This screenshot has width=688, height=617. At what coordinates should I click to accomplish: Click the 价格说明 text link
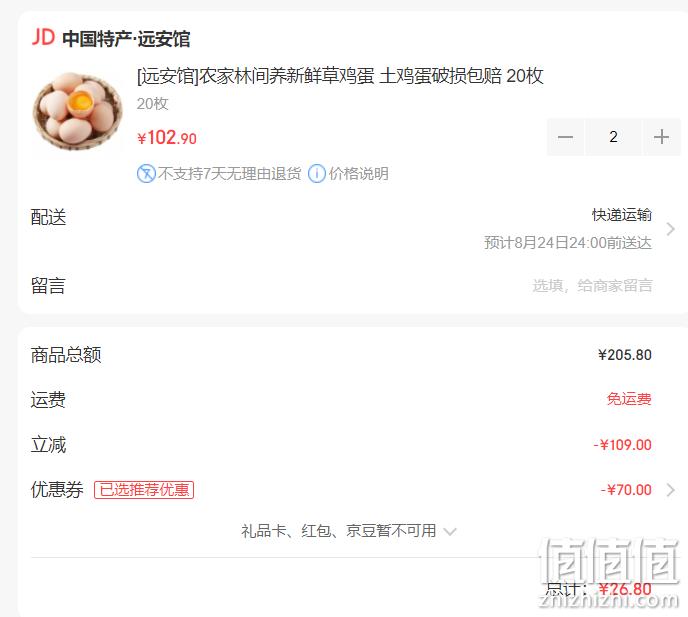(x=358, y=173)
